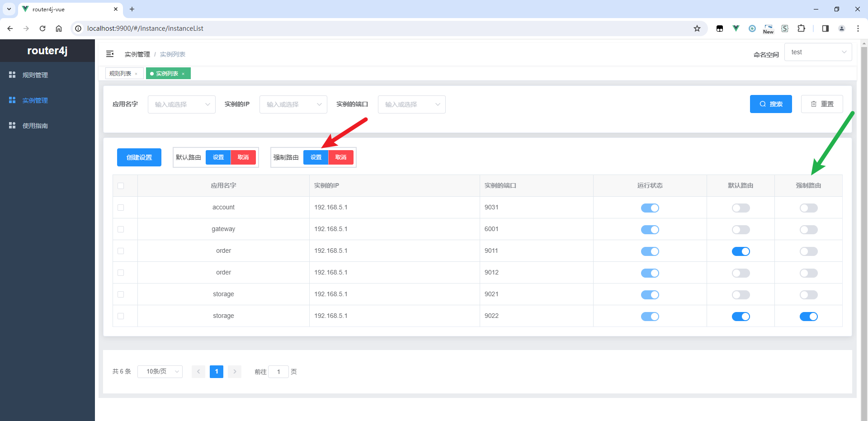This screenshot has width=868, height=421.
Task: Disable 运行状态 for the account instance
Action: 650,208
